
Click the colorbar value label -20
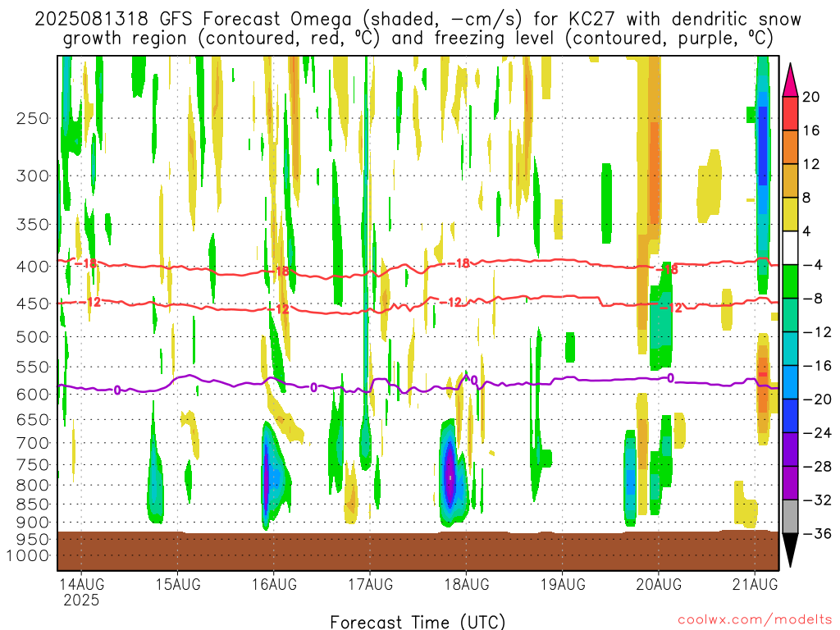tap(818, 399)
